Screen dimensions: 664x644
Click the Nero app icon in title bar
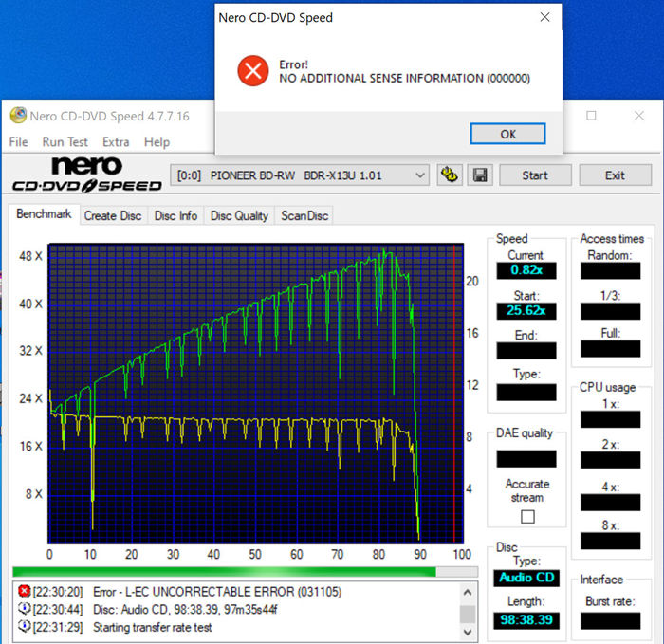(18, 116)
